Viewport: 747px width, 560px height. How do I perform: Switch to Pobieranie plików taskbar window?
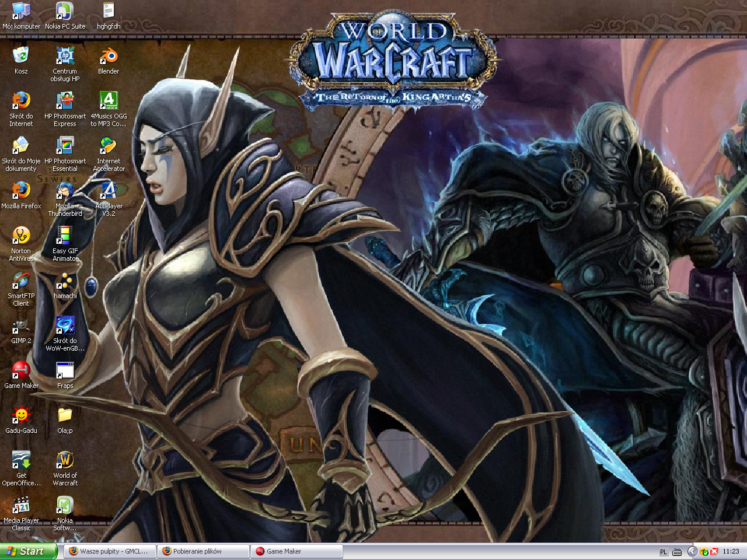click(203, 551)
